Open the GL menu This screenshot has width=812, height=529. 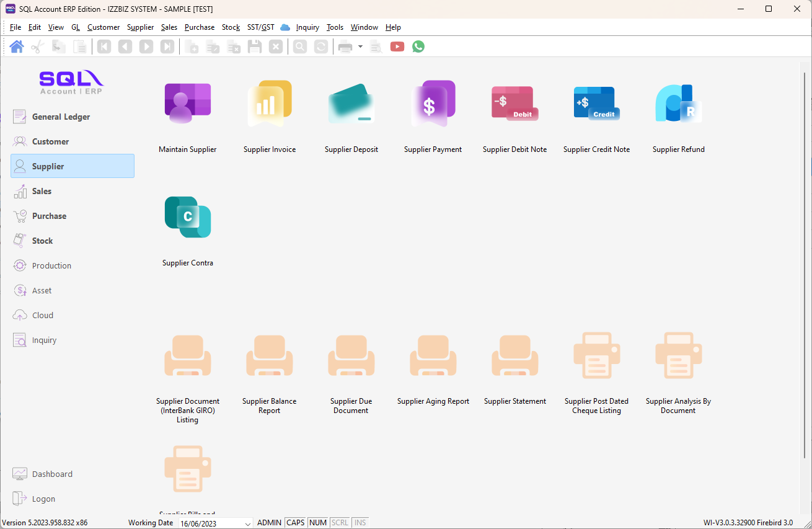[76, 27]
